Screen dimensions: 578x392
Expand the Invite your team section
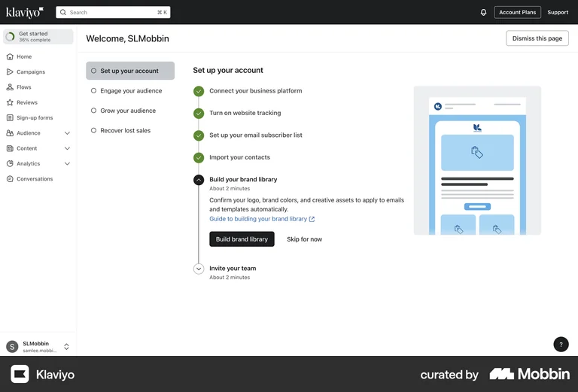(x=199, y=269)
